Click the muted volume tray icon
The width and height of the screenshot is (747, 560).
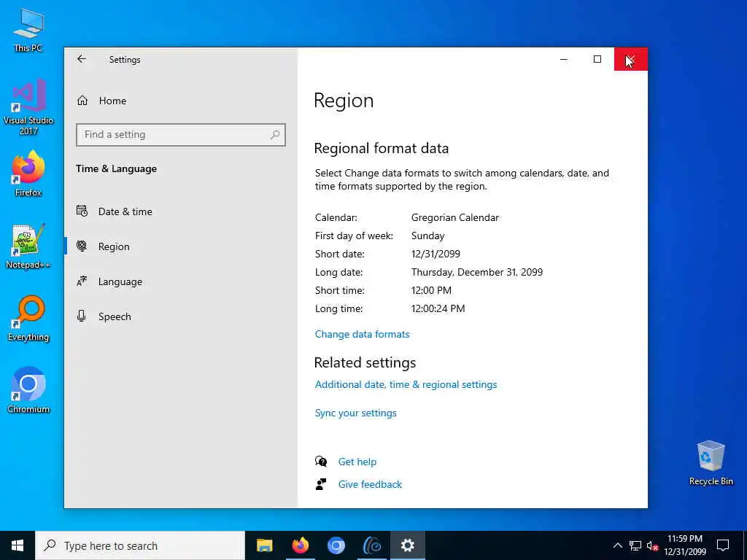pyautogui.click(x=652, y=545)
